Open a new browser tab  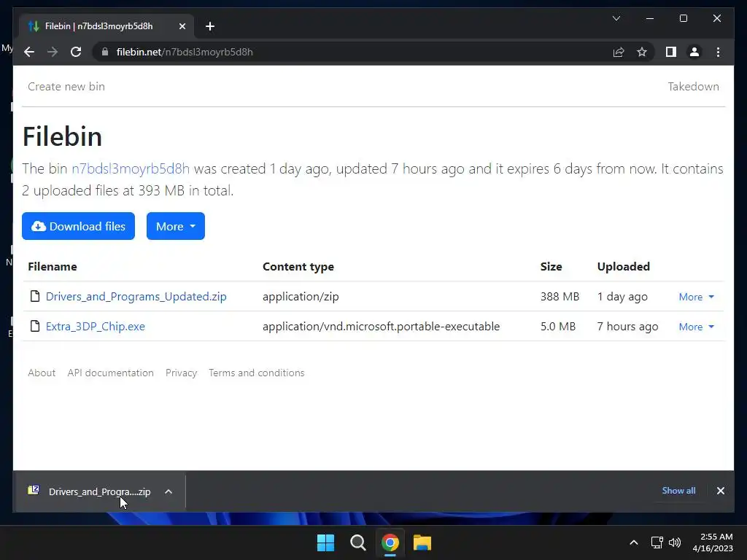click(x=210, y=26)
